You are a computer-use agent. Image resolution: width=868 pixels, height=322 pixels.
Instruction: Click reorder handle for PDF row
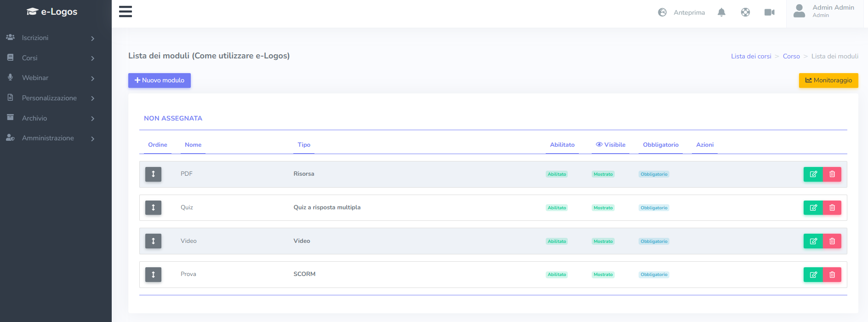tap(153, 174)
